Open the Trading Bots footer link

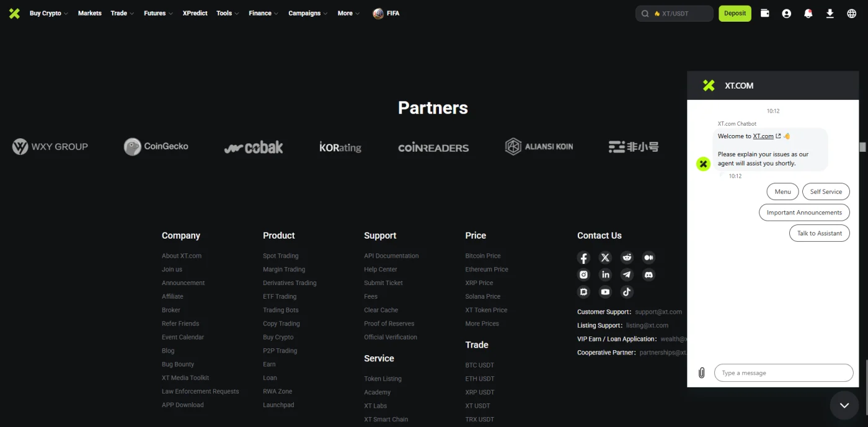pos(281,310)
